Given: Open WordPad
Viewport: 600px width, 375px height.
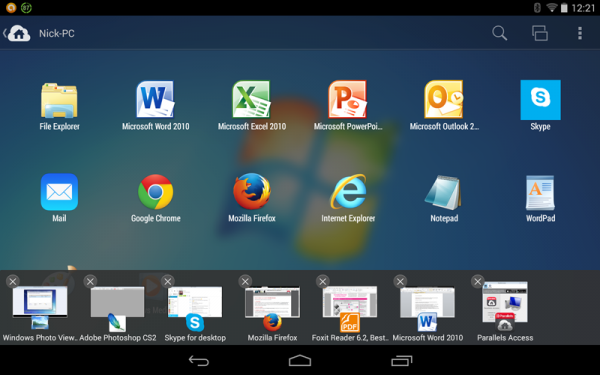Looking at the screenshot, I should click(x=540, y=192).
